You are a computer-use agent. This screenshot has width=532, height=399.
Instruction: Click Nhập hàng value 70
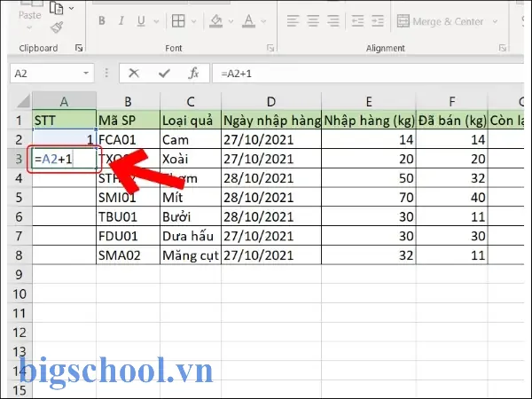pos(369,197)
